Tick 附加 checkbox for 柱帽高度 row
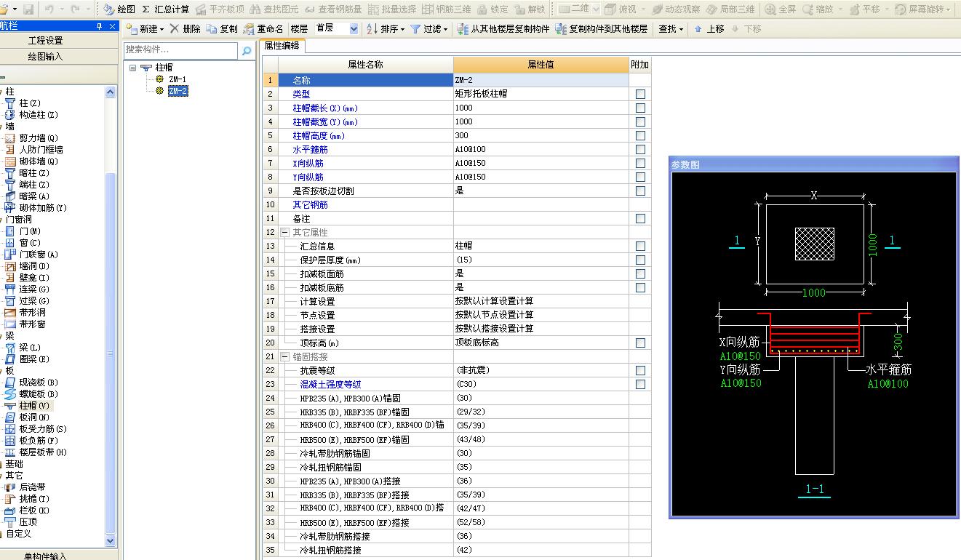961x560 pixels. coord(640,135)
